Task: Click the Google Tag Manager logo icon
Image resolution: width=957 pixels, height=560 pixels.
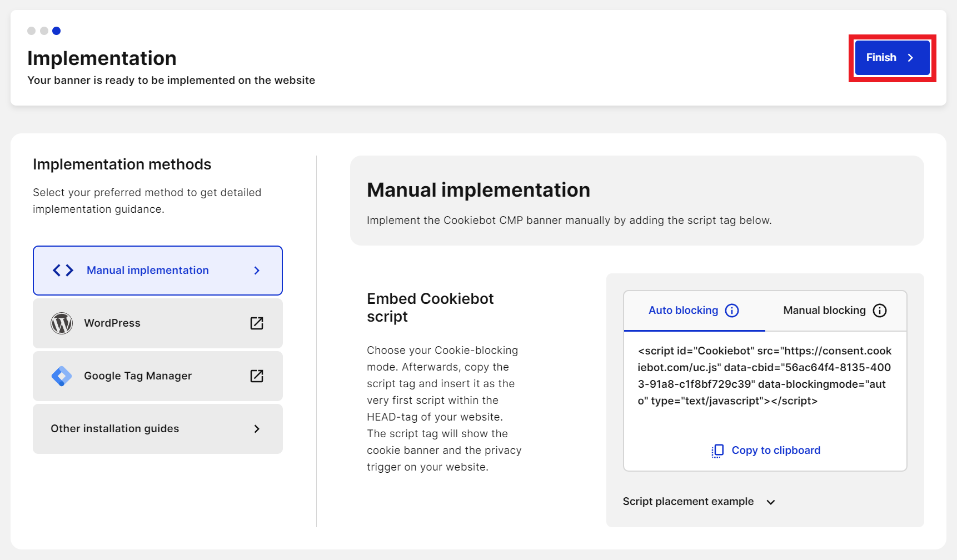Action: [x=62, y=376]
